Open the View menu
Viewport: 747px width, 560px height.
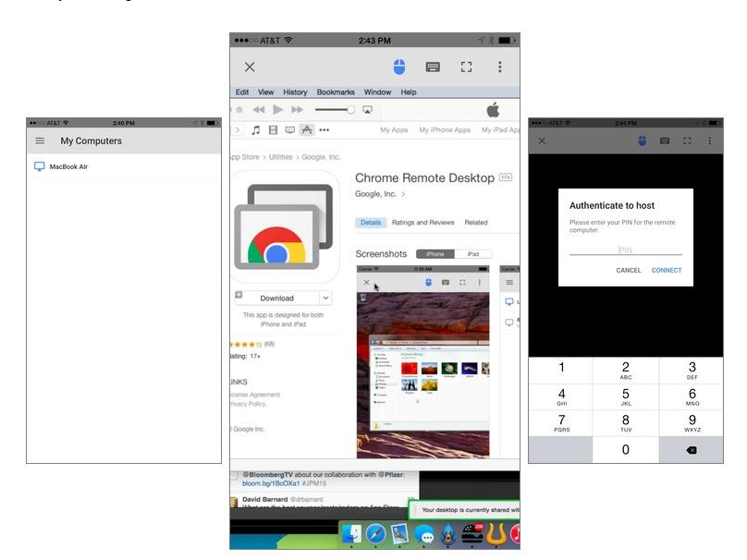pos(266,91)
